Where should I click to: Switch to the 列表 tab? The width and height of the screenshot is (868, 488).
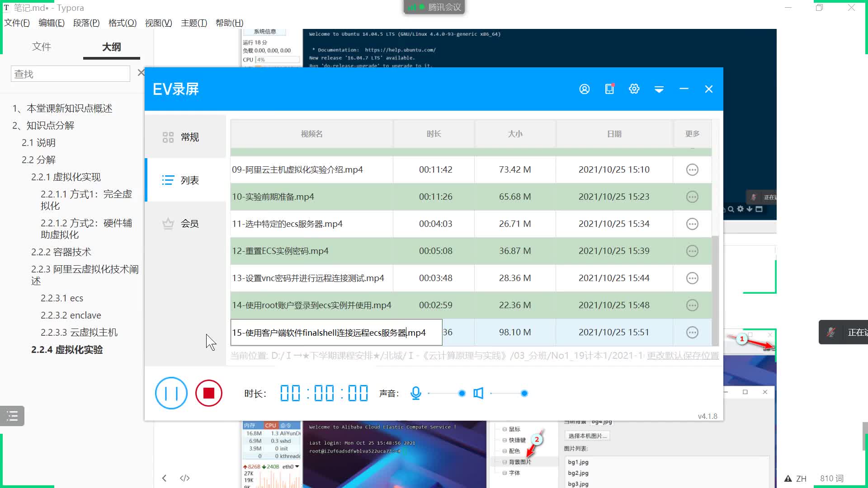(185, 180)
